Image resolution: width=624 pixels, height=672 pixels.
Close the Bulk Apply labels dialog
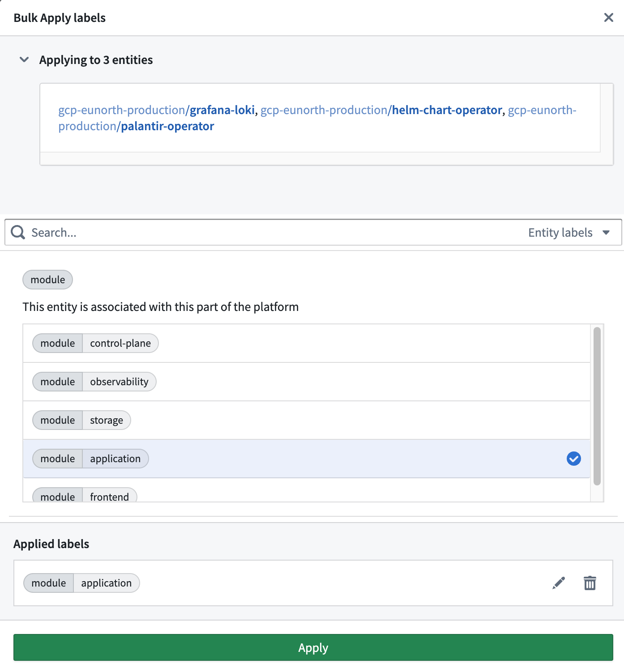click(x=608, y=17)
